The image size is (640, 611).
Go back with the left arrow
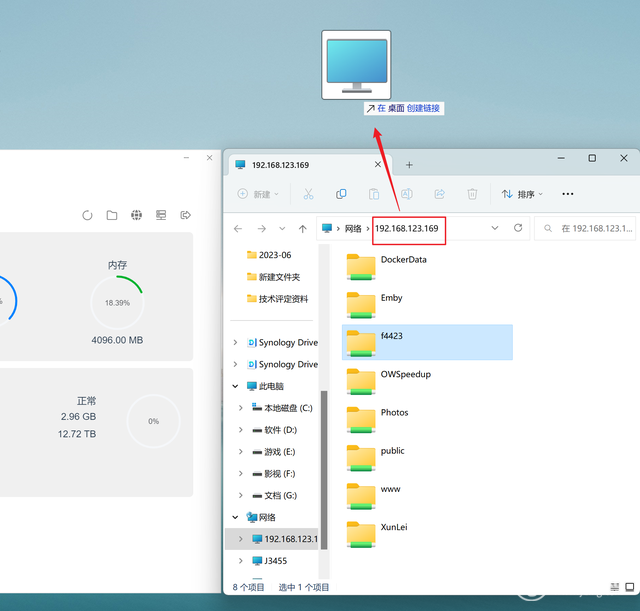point(238,229)
